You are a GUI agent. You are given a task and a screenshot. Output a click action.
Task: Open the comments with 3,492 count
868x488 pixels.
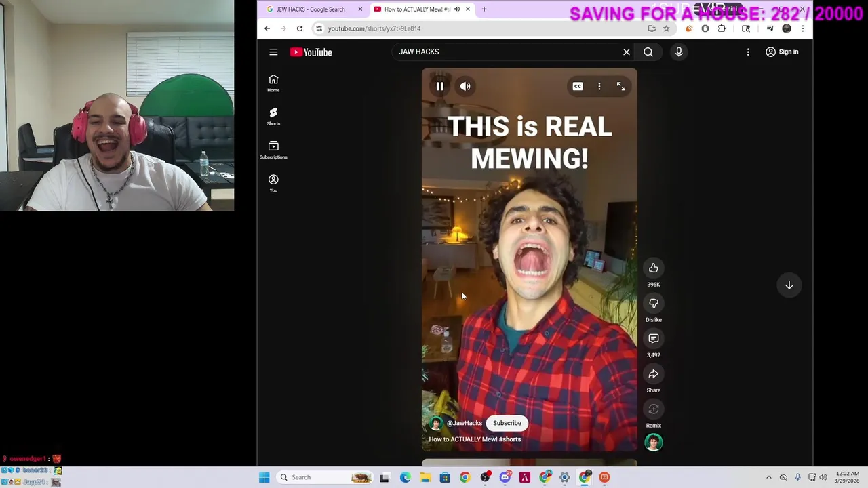pos(654,339)
